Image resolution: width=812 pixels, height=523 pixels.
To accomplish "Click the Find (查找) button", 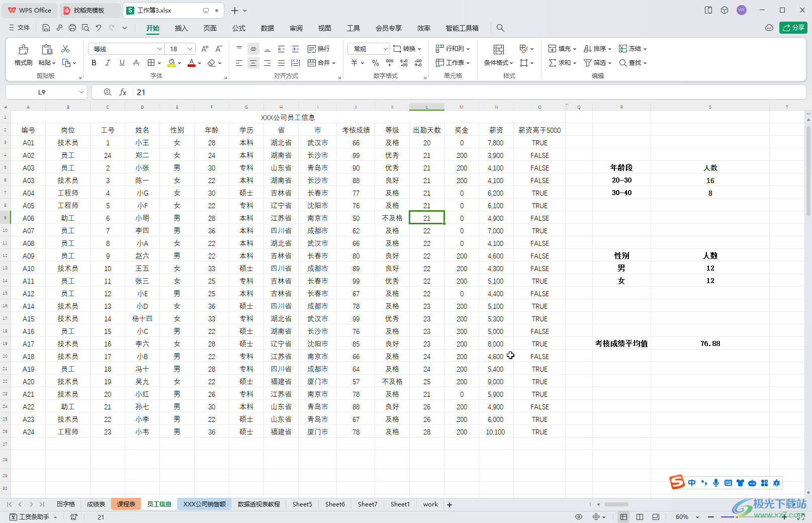I will (x=633, y=63).
